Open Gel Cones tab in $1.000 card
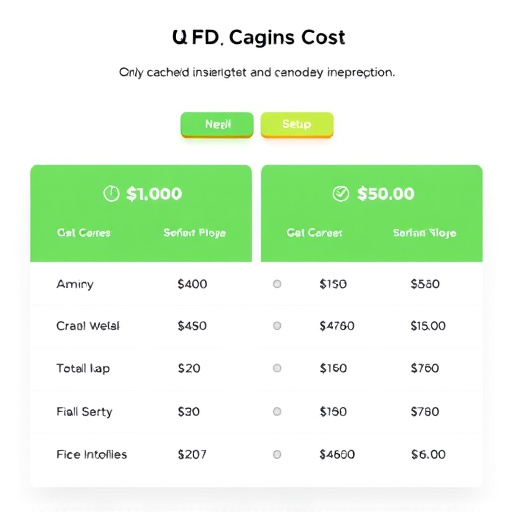Image resolution: width=512 pixels, height=512 pixels. (x=84, y=233)
